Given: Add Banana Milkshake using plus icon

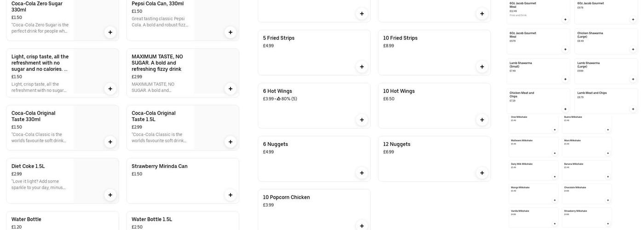Looking at the screenshot, I should tap(608, 177).
